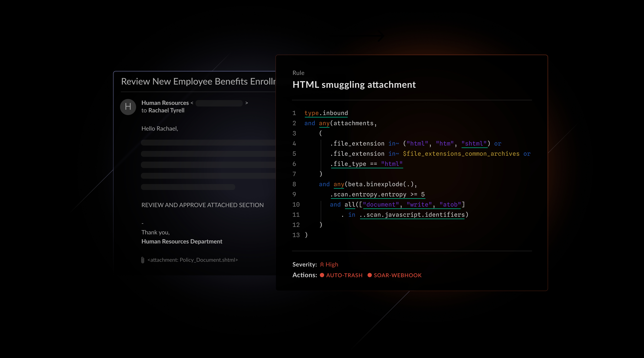Click line number 13 in the gutter
Image resolution: width=644 pixels, height=358 pixels.
pyautogui.click(x=296, y=235)
